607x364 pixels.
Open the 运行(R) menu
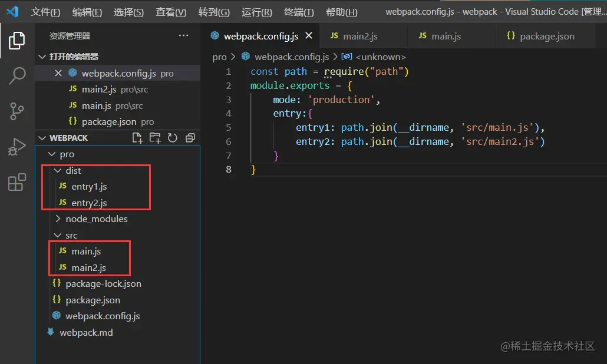tap(257, 12)
